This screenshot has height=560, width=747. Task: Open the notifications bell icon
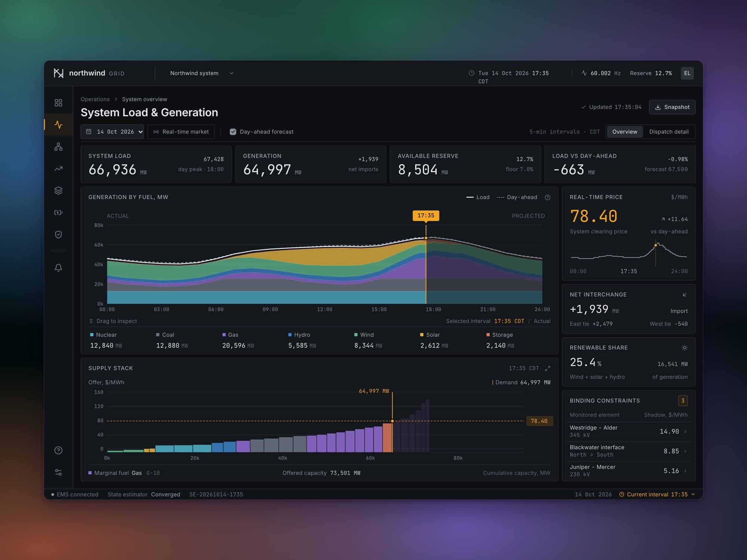click(58, 268)
